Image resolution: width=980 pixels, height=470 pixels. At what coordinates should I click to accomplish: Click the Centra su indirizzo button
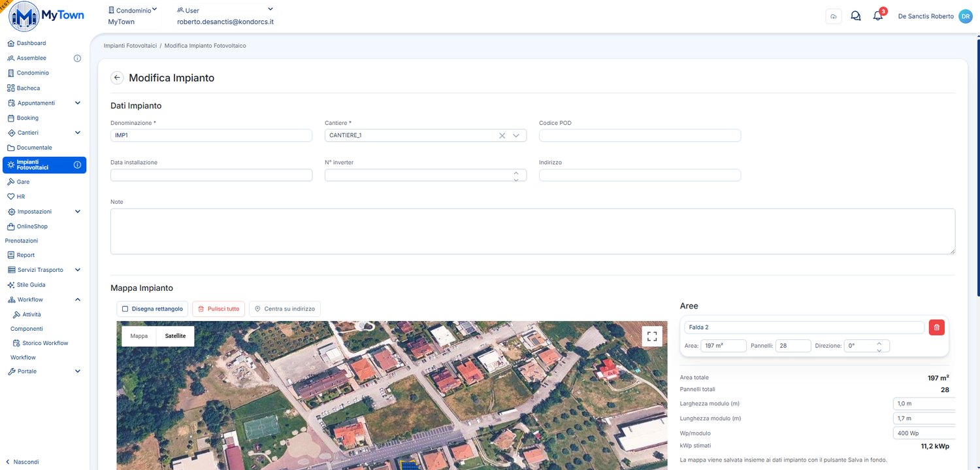[285, 309]
